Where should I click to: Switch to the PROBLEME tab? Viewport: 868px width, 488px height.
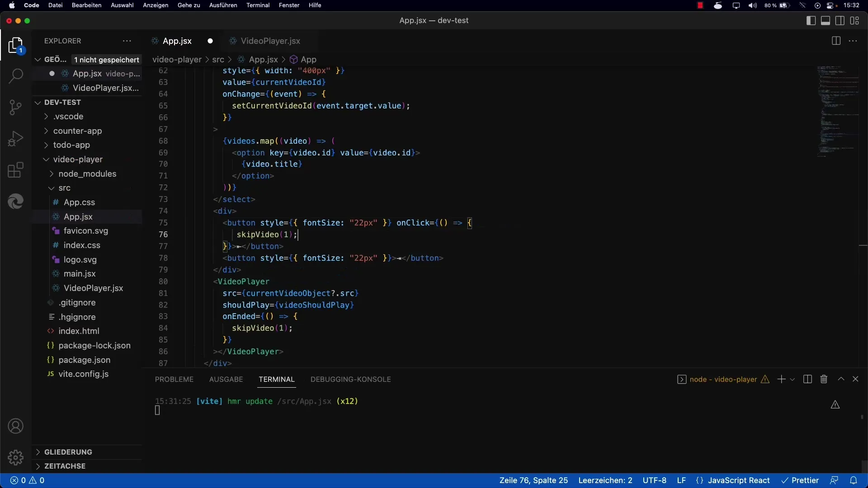[174, 379]
